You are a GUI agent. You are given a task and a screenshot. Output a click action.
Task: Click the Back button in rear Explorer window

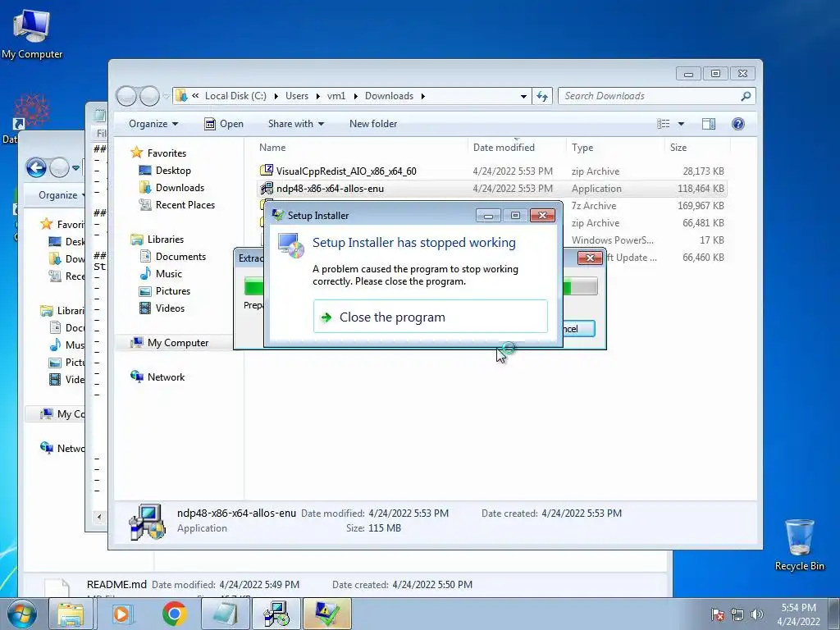click(36, 167)
